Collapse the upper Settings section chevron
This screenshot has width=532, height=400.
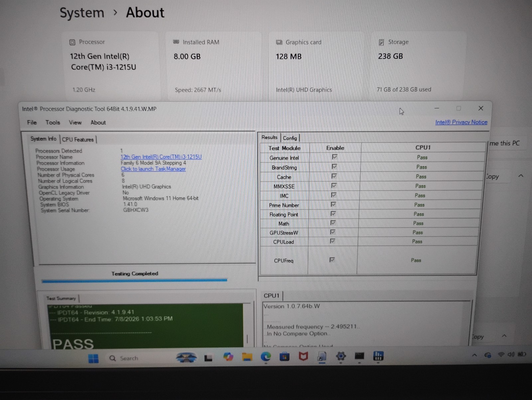tap(521, 176)
